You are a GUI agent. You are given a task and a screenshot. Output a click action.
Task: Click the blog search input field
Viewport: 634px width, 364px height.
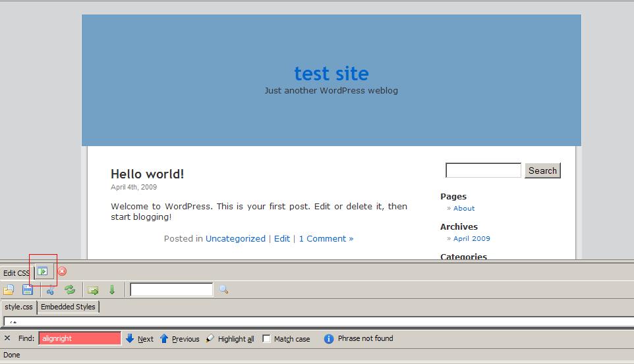click(x=483, y=170)
